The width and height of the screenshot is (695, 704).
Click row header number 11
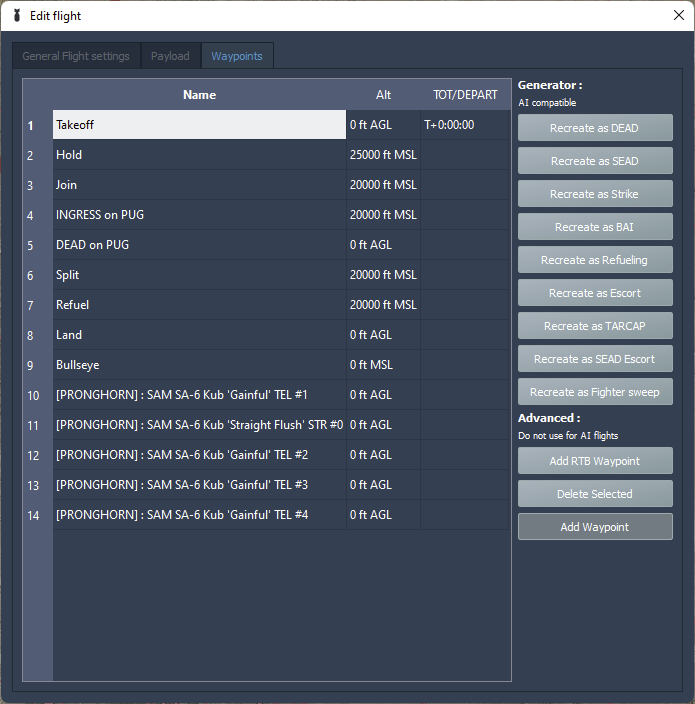pyautogui.click(x=38, y=425)
